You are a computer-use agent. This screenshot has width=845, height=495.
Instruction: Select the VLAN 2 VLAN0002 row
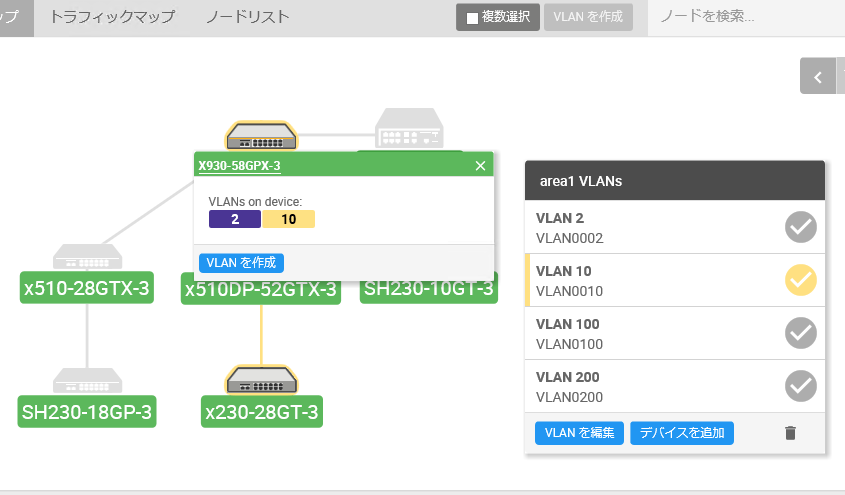pos(675,227)
